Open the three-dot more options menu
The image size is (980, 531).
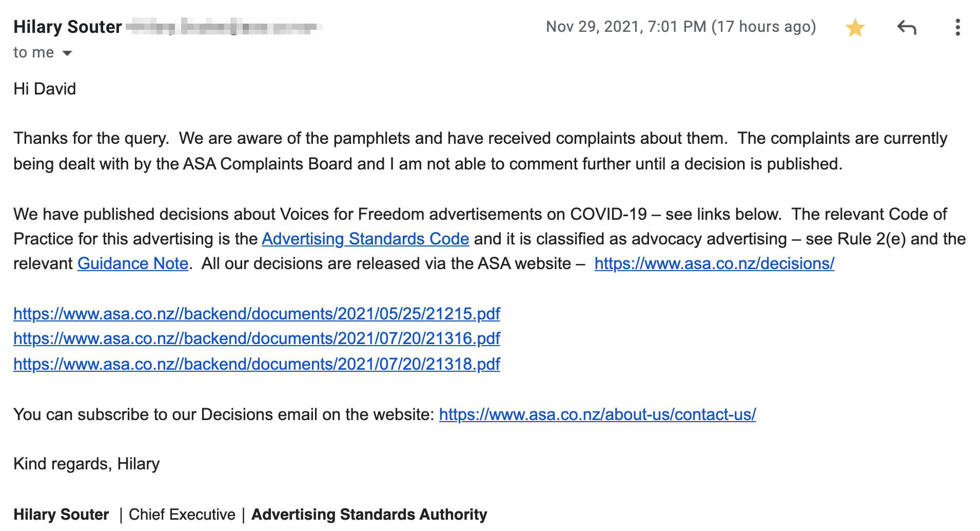(957, 27)
